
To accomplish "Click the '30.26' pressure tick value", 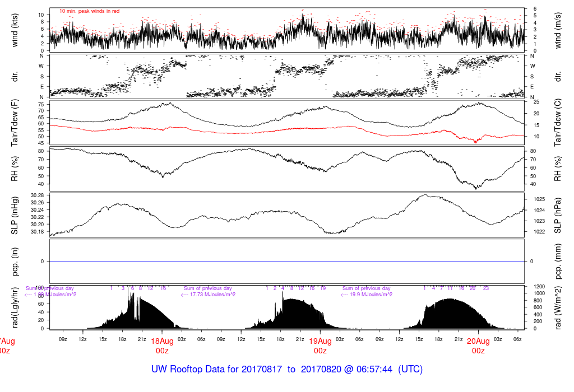I will point(38,203).
